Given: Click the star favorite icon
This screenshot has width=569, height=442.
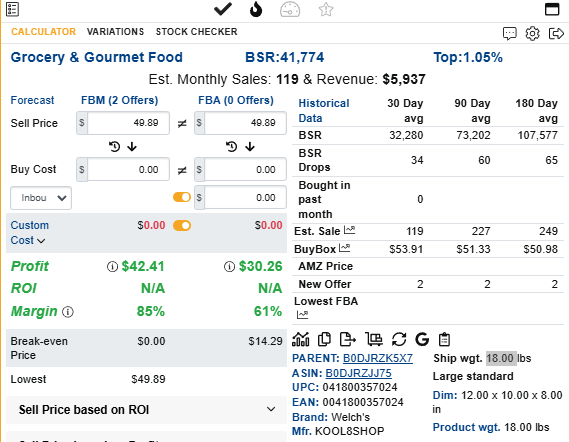Looking at the screenshot, I should pos(326,9).
